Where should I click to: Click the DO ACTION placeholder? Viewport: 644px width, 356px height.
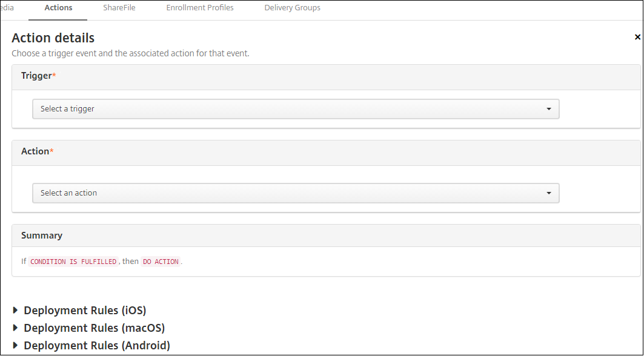pos(161,262)
